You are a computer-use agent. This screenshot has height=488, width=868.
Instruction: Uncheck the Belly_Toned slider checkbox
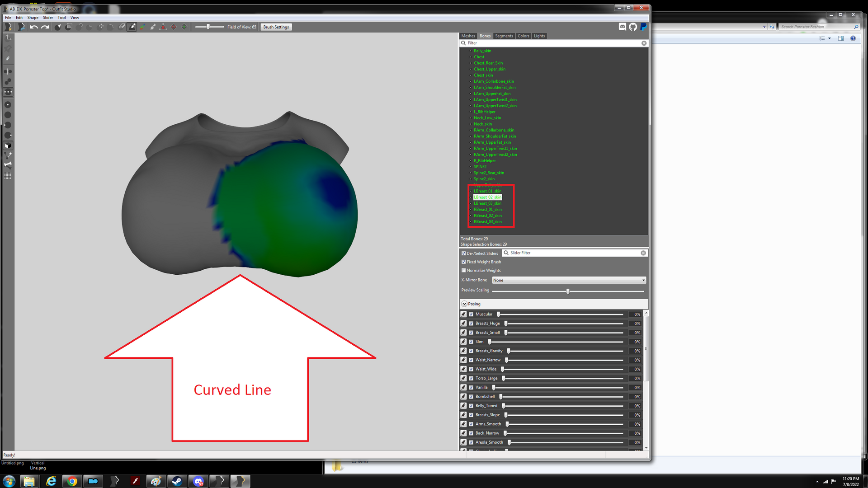pyautogui.click(x=471, y=406)
